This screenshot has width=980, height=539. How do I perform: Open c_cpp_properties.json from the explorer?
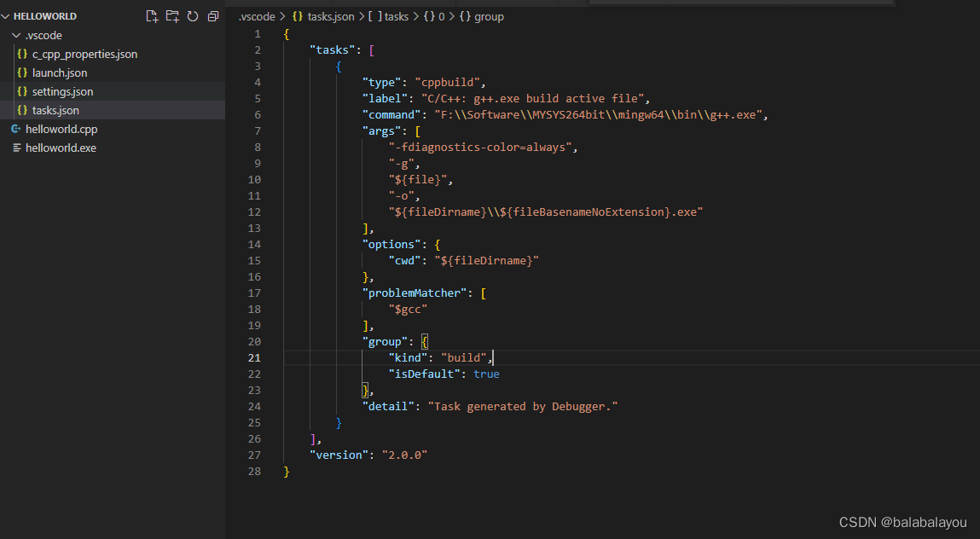pyautogui.click(x=85, y=54)
